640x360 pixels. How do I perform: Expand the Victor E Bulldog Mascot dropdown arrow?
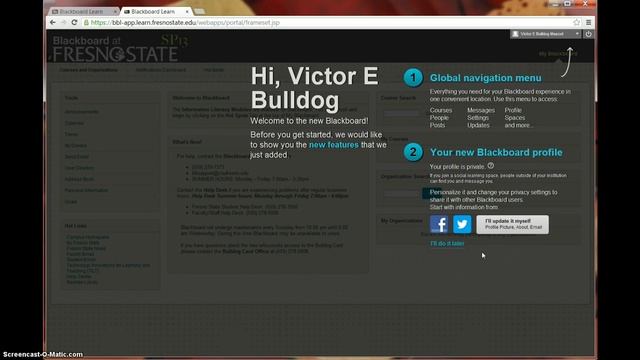point(577,34)
